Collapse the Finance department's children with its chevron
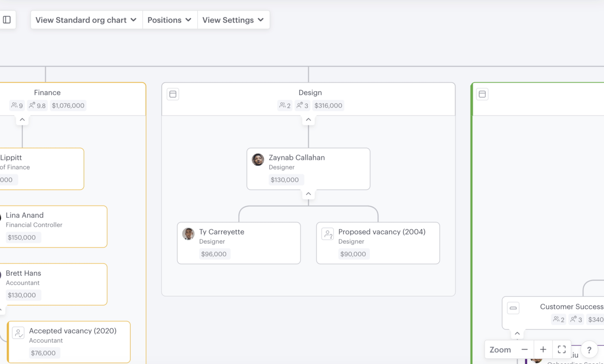The image size is (604, 364). [x=22, y=119]
